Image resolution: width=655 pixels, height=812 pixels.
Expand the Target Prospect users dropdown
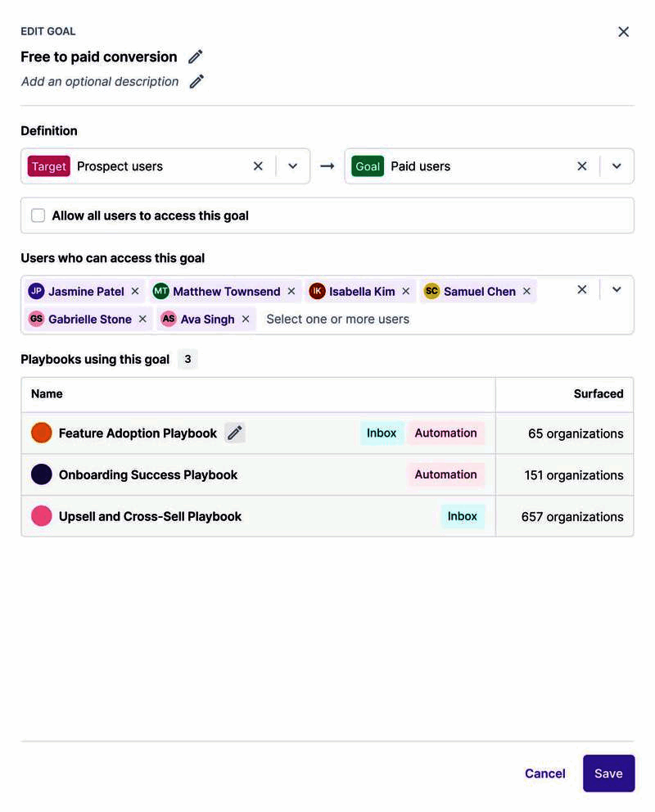[292, 166]
